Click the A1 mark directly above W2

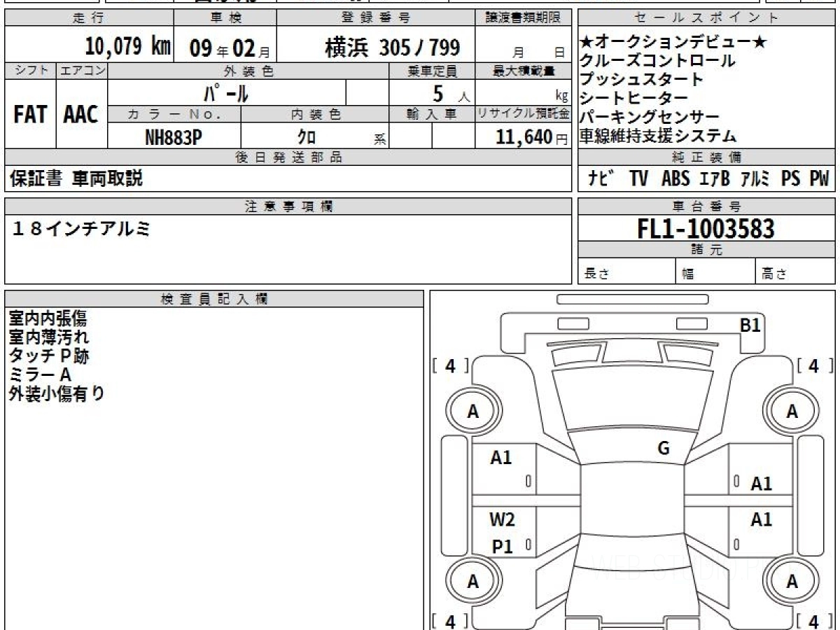pos(501,458)
